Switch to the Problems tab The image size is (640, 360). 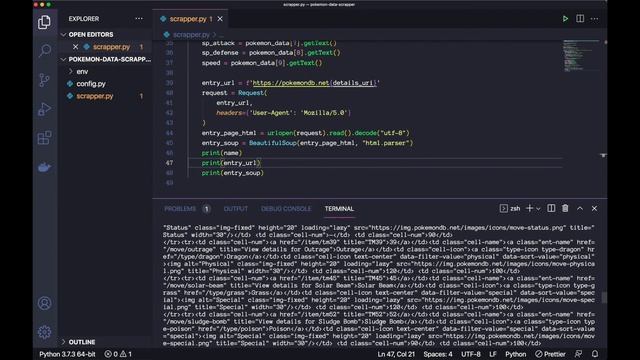pos(180,209)
